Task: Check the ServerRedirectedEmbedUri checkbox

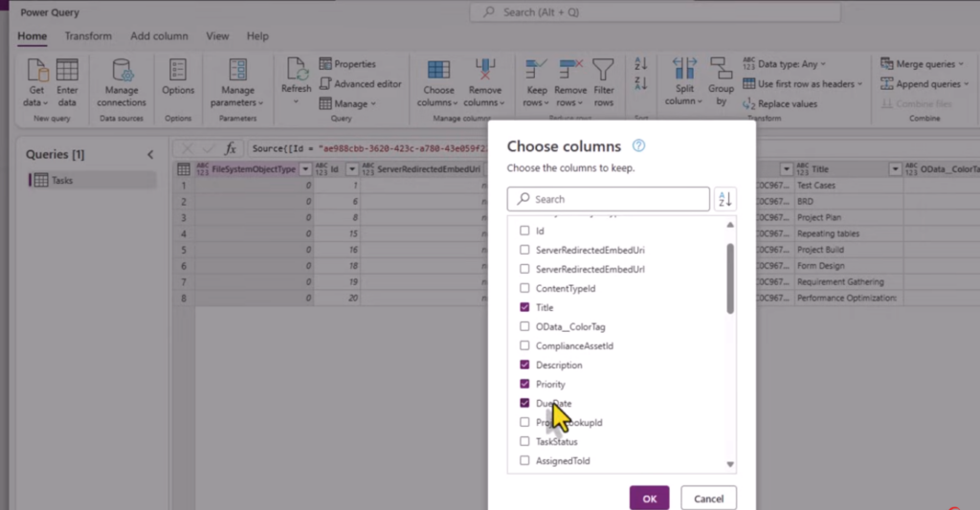Action: point(524,250)
